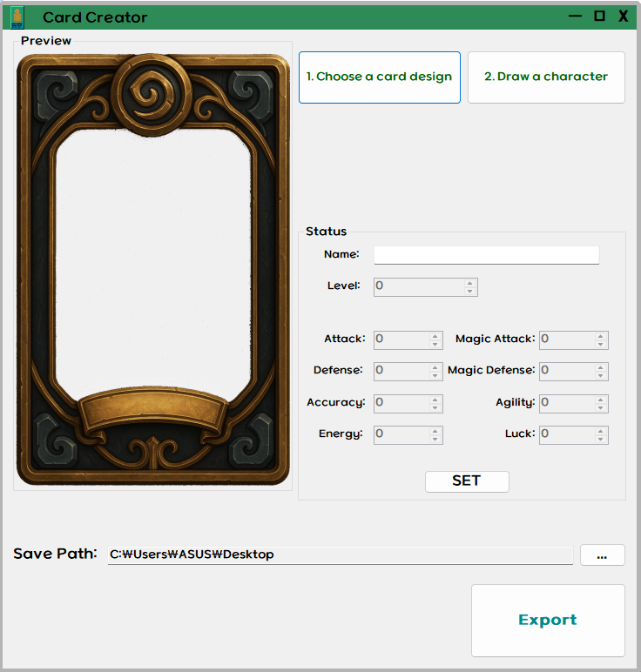
Task: Increase the Attack value with up arrow
Action: point(435,336)
